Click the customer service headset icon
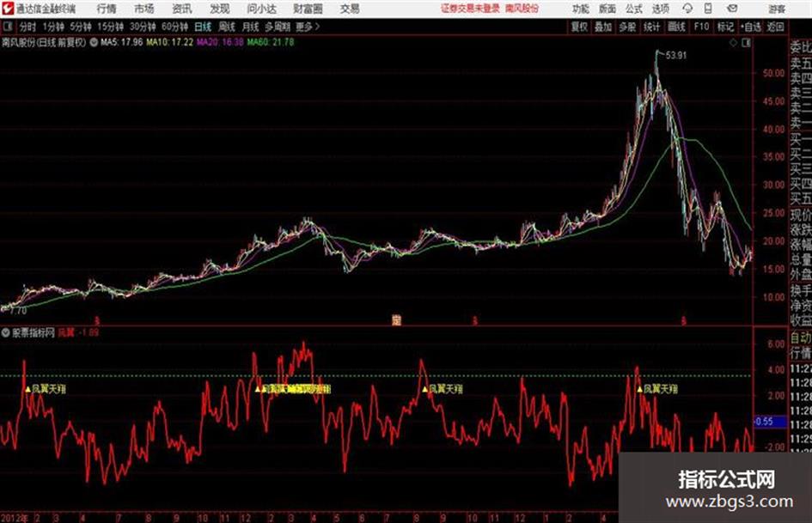 click(687, 9)
